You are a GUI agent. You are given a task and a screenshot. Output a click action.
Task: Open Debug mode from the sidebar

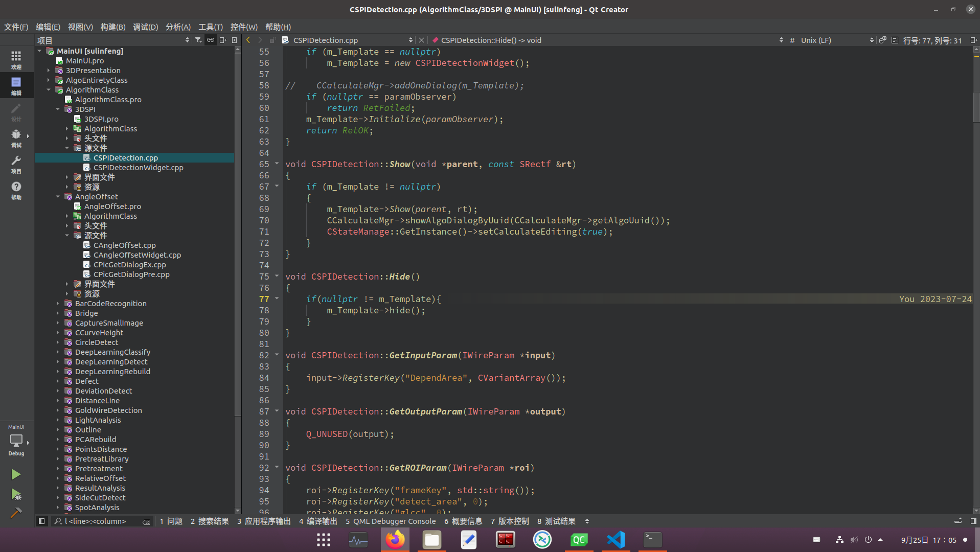(x=16, y=137)
